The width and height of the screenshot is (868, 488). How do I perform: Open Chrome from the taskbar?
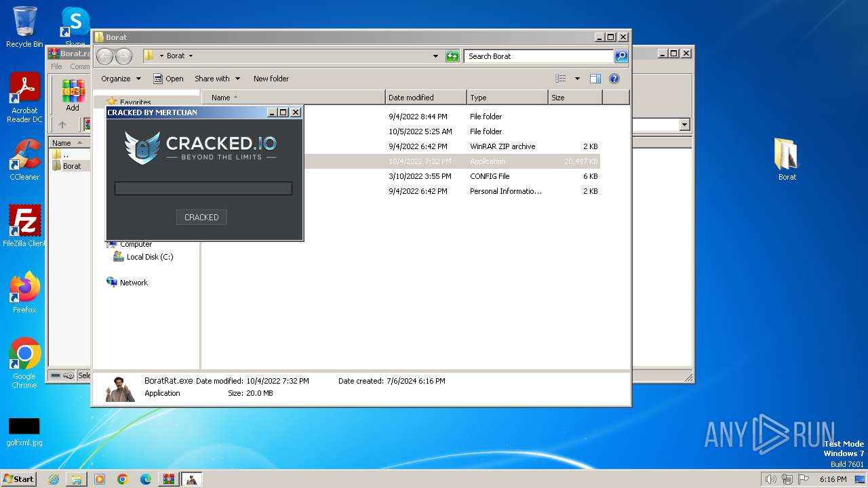tap(123, 479)
